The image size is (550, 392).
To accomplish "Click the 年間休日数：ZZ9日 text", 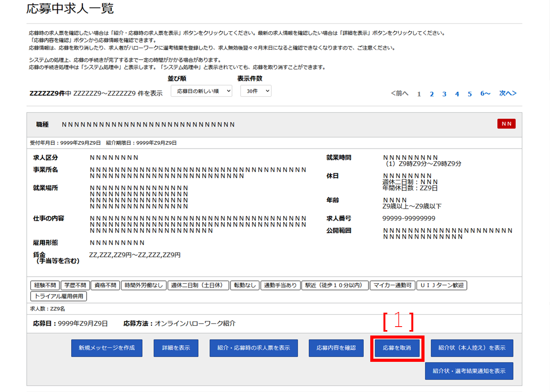I will click(410, 188).
